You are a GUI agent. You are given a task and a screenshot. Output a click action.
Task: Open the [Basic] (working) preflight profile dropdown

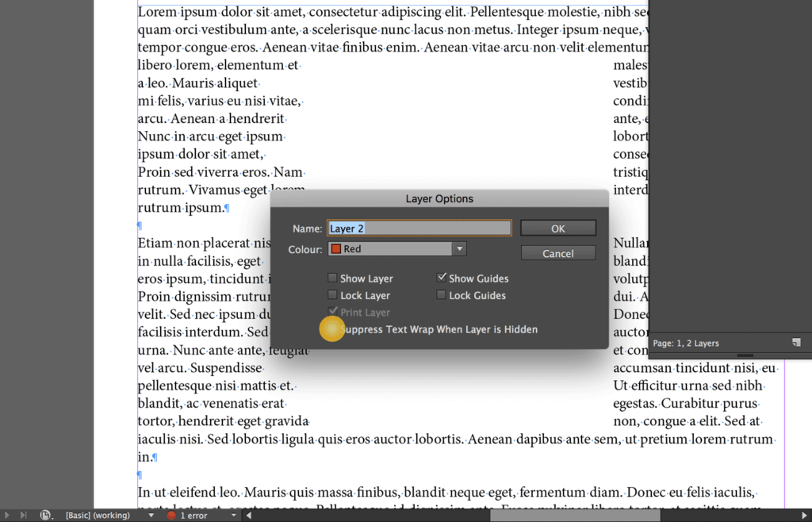[x=109, y=514]
